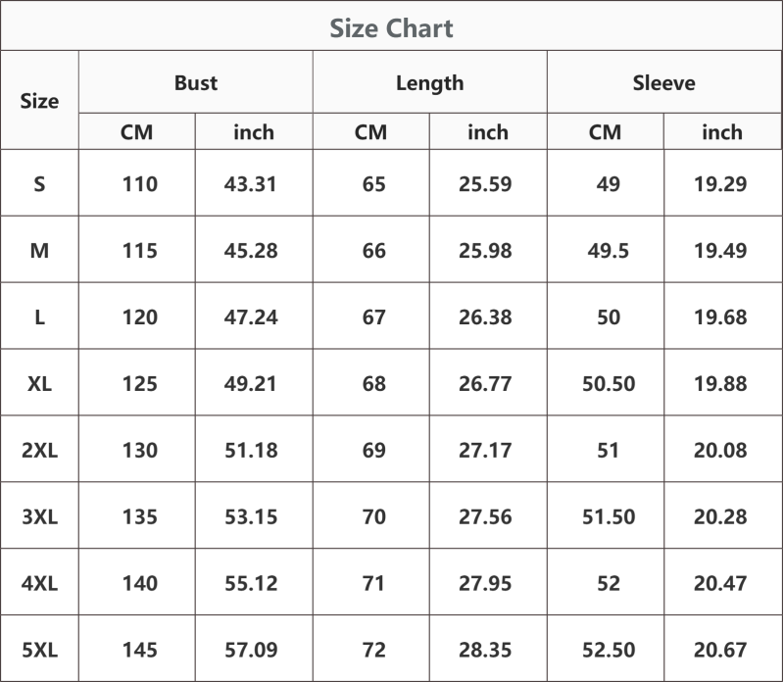The image size is (784, 682).
Task: Select the 2XL size row label
Action: [39, 450]
